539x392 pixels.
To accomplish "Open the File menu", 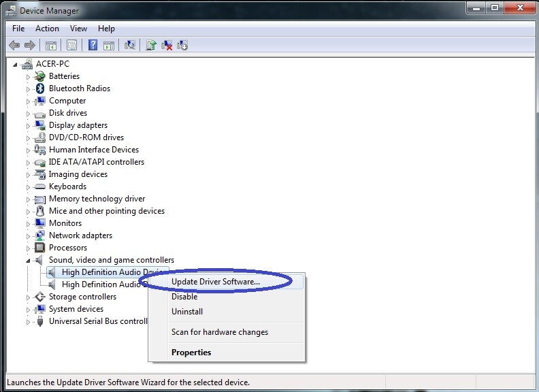I will click(x=18, y=29).
